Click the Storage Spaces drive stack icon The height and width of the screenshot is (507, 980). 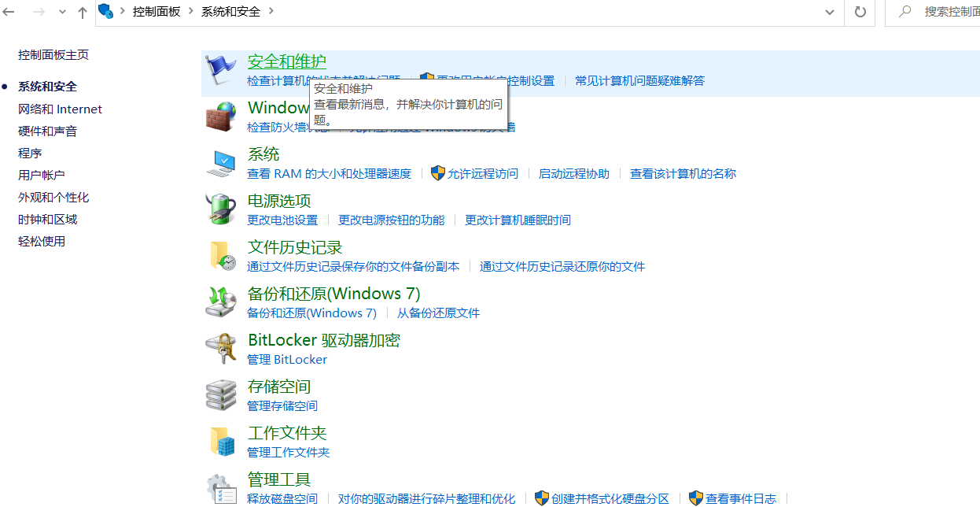(x=221, y=395)
